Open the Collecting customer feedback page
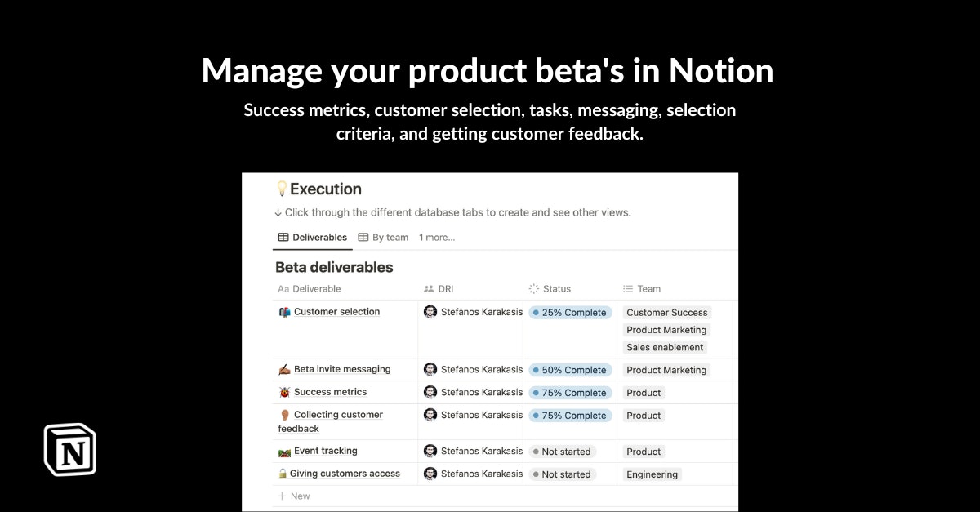Viewport: 980px width, 512px height. pos(331,421)
